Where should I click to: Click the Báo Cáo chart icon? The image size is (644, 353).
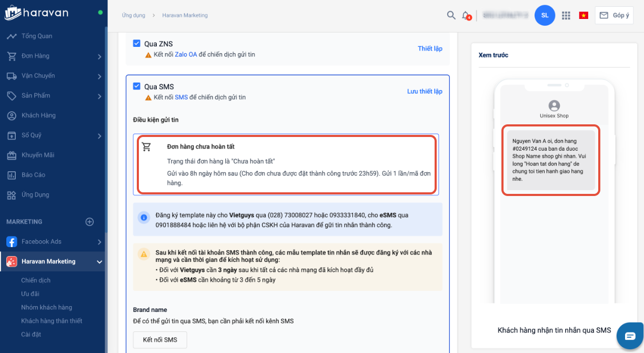coord(12,175)
